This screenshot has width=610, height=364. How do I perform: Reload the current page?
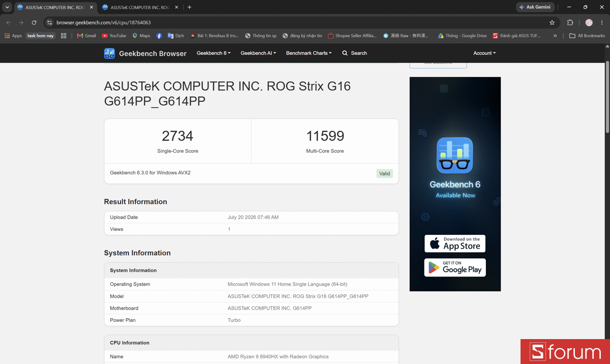pos(34,22)
